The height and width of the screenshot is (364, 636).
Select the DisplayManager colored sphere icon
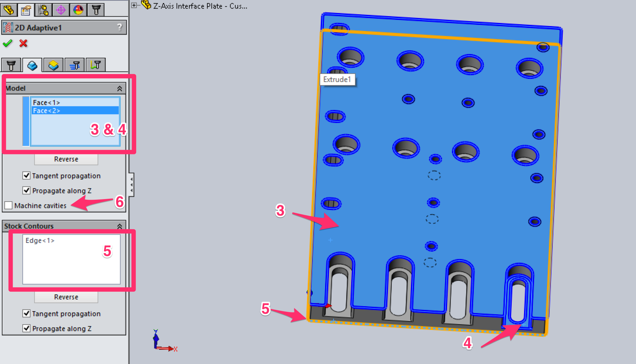pyautogui.click(x=78, y=9)
